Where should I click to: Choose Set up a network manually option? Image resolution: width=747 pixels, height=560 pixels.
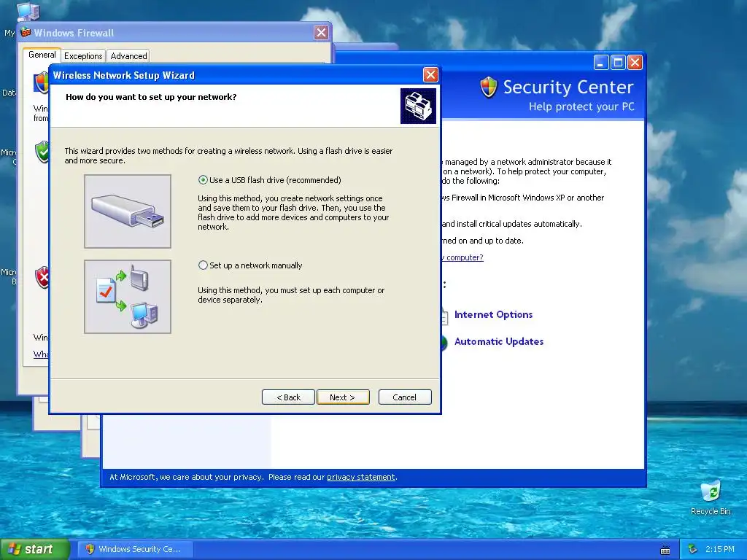[x=203, y=265]
